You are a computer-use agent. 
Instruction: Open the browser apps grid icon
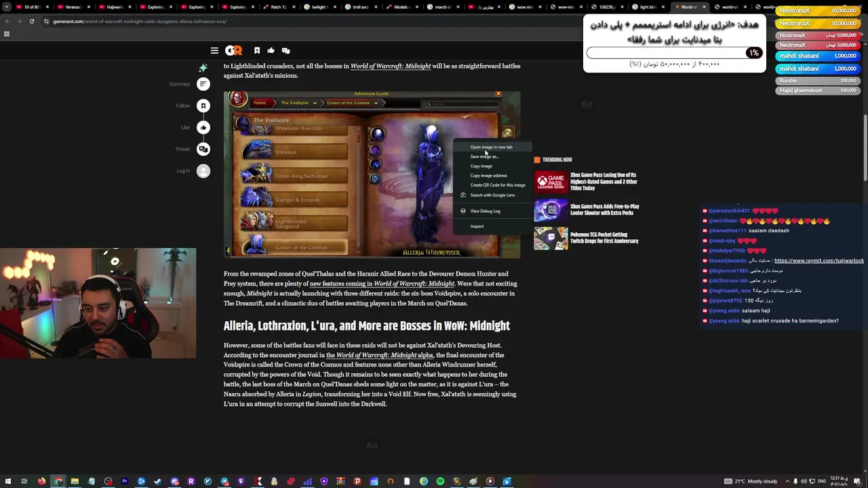[7, 34]
